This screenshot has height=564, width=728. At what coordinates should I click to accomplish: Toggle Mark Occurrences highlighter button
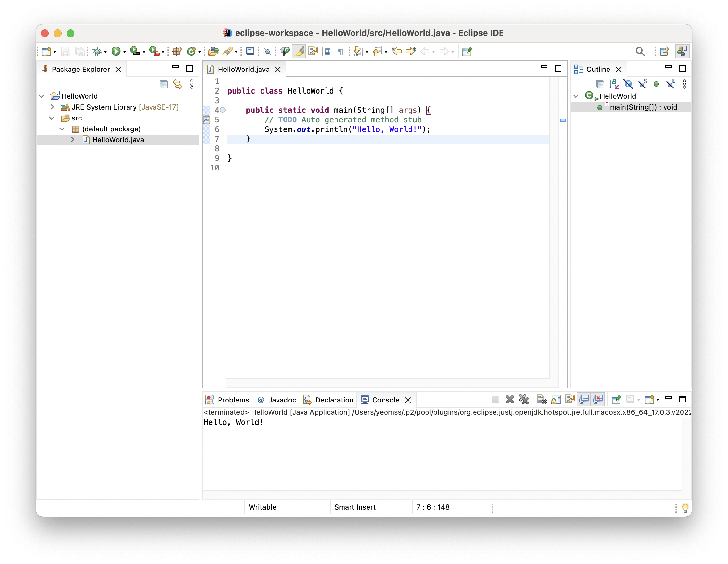[x=299, y=51]
